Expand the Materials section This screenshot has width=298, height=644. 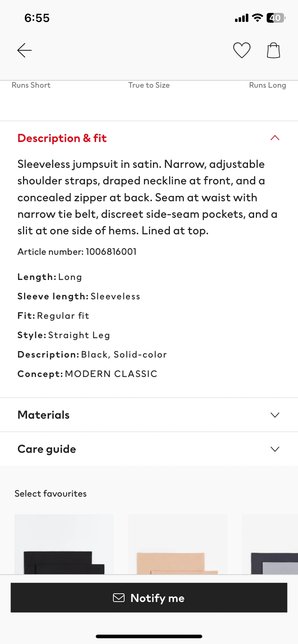(275, 415)
